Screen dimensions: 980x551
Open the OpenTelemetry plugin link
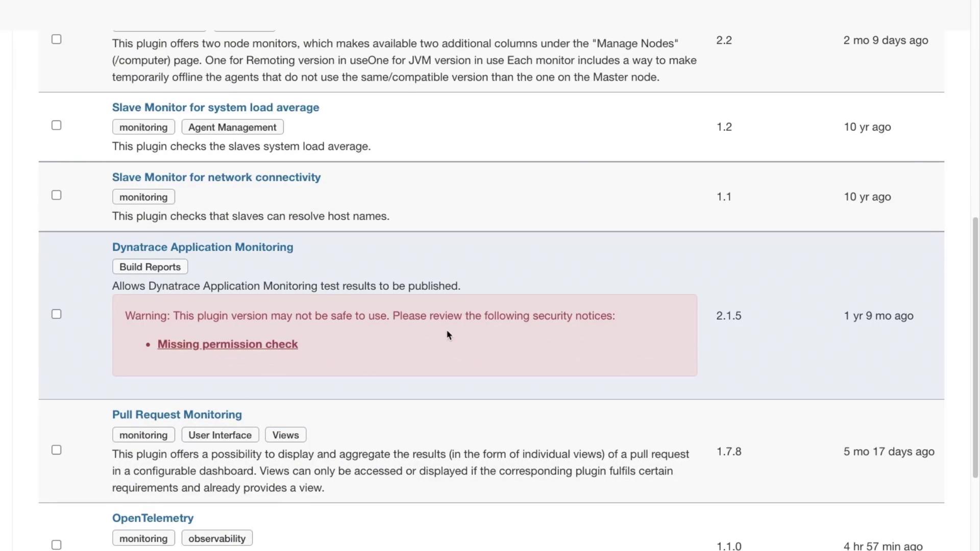(x=153, y=518)
